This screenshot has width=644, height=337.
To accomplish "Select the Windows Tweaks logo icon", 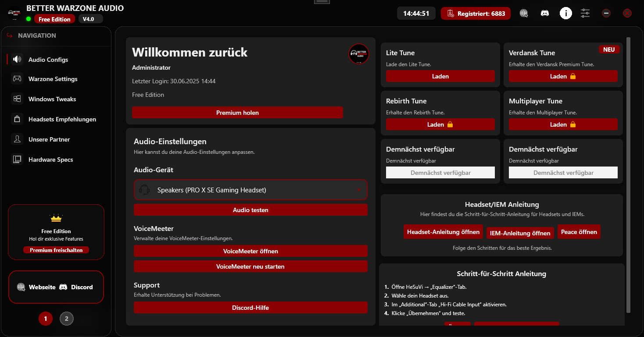I will [x=17, y=99].
